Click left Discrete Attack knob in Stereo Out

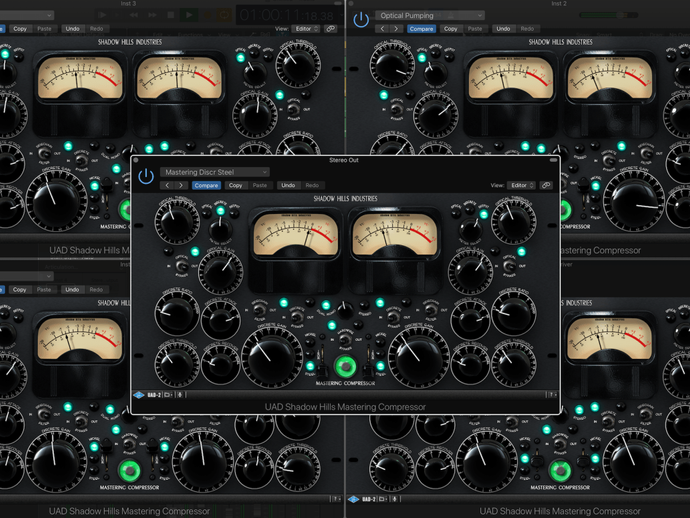(x=221, y=320)
